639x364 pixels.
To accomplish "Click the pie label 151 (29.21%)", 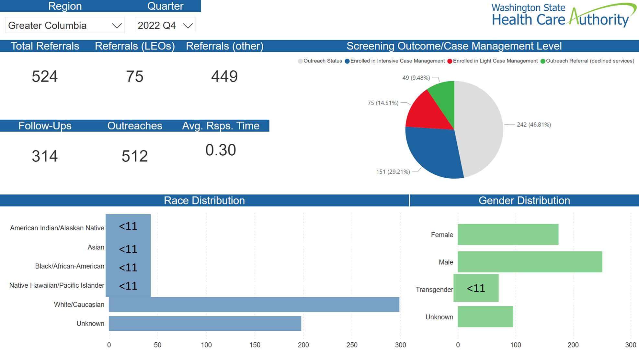I will click(x=393, y=172).
